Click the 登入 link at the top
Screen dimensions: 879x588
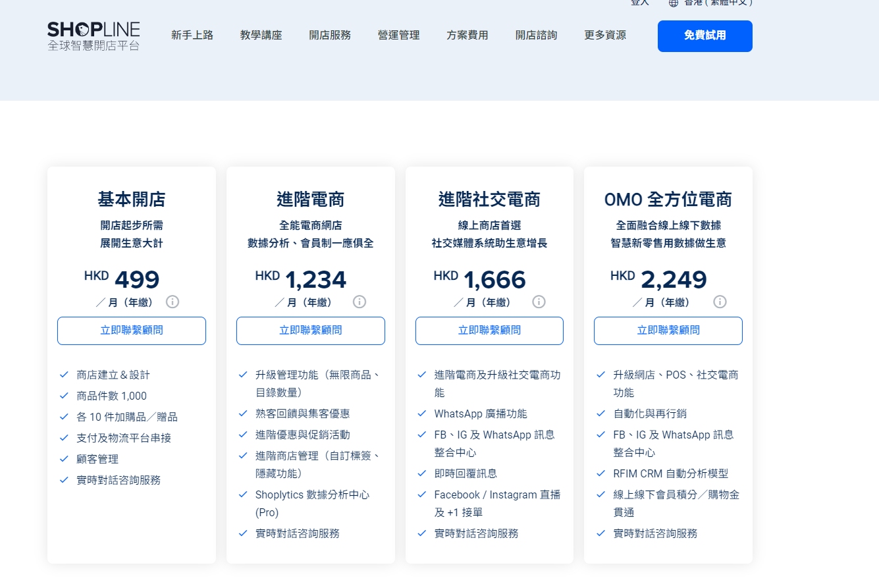[x=639, y=3]
